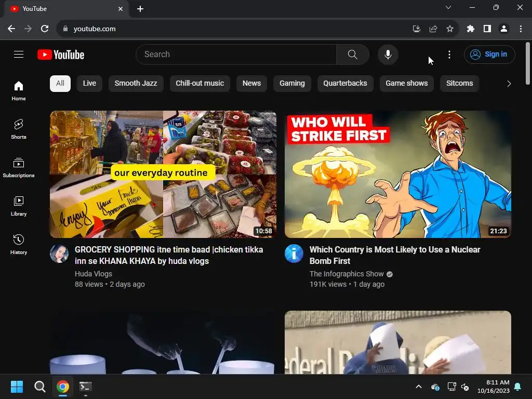Play the Federal building thumbnail

click(398, 342)
